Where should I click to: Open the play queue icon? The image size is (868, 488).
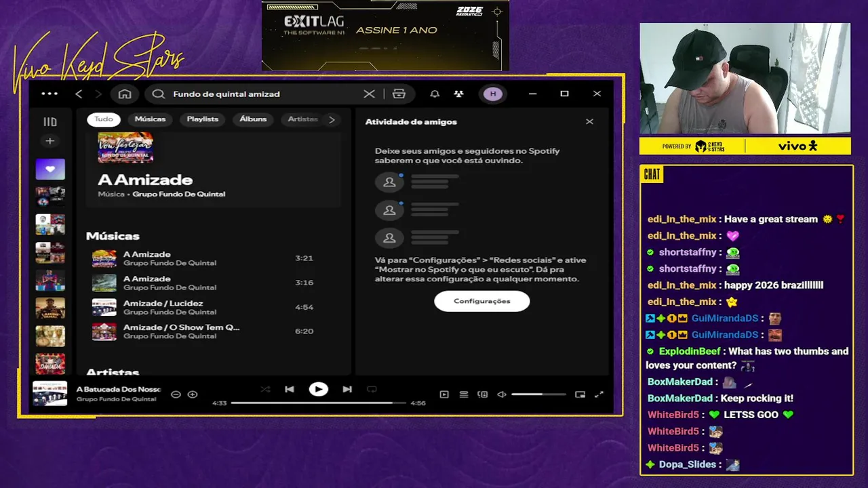point(464,394)
